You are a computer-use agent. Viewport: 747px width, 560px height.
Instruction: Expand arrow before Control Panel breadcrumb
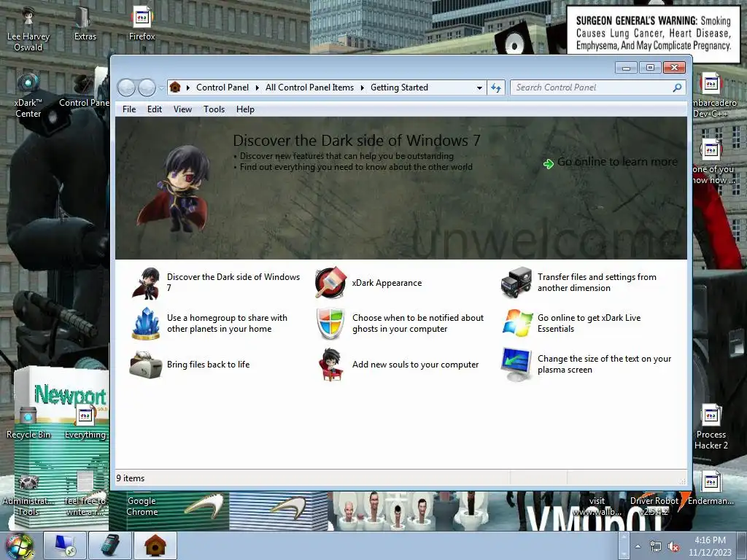[188, 87]
